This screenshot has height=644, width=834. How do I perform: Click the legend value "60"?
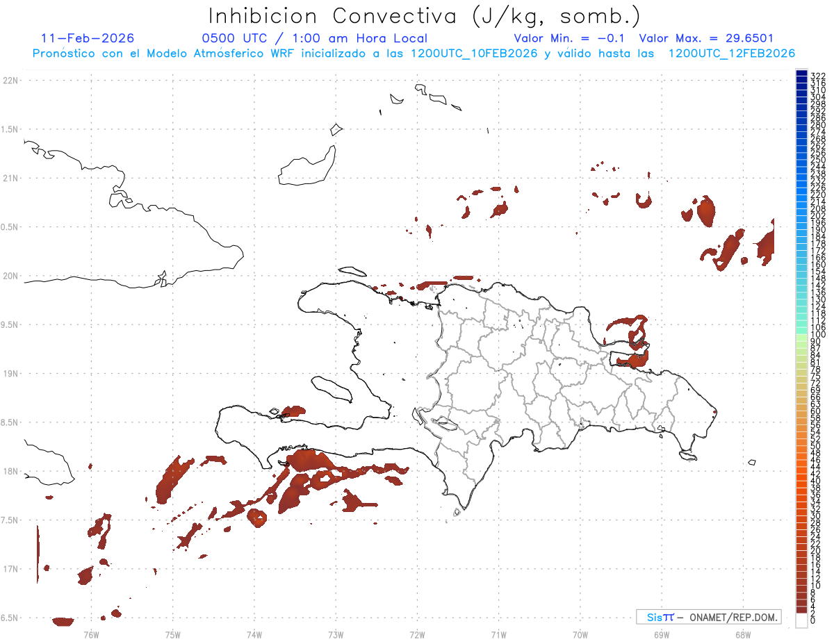815,411
